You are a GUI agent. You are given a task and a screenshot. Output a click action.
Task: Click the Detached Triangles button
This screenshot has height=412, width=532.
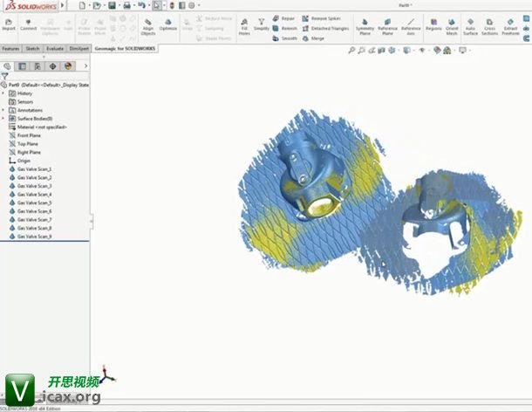point(329,28)
